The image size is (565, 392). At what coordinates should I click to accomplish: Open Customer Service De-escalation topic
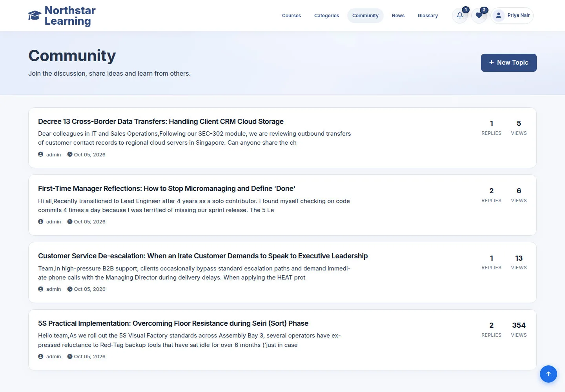pyautogui.click(x=203, y=256)
